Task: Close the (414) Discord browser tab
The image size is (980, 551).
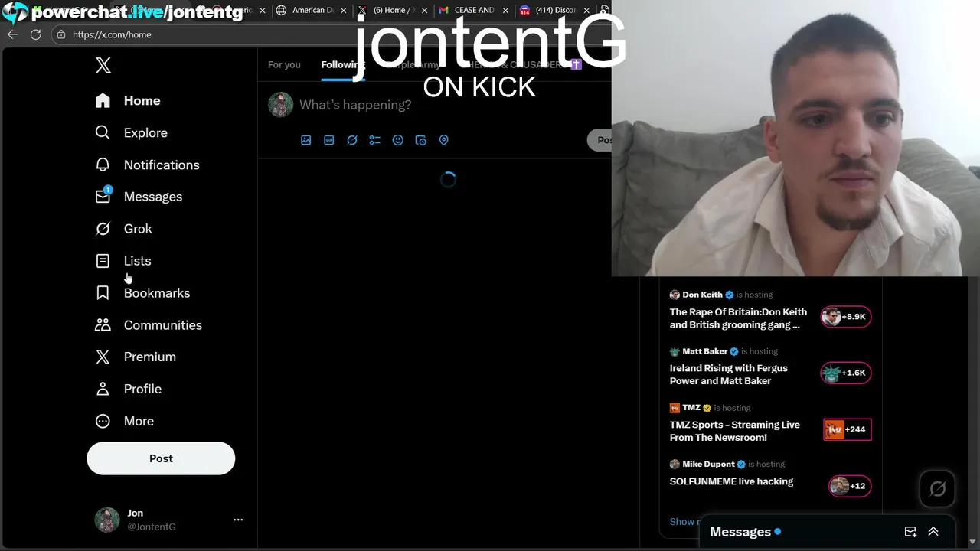Action: (586, 11)
